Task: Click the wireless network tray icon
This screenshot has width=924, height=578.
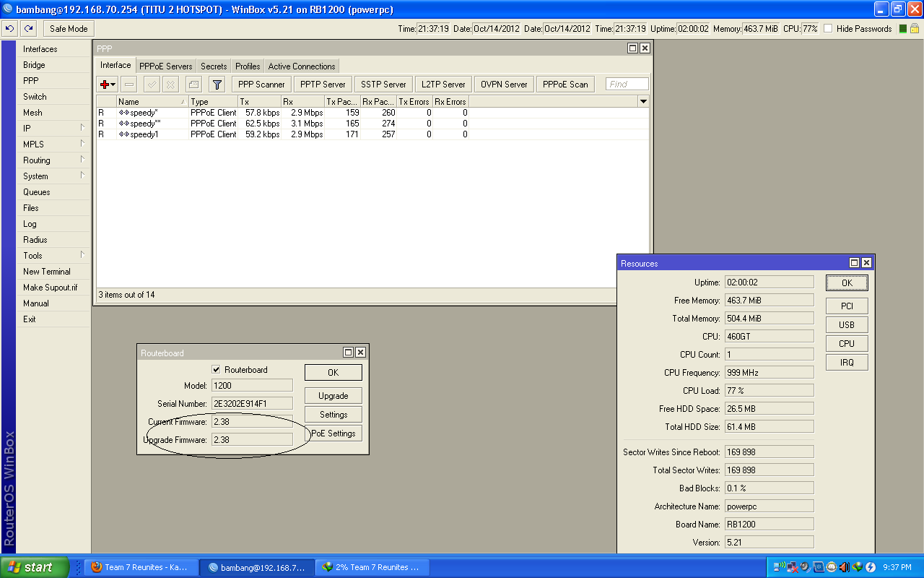Action: [x=780, y=567]
